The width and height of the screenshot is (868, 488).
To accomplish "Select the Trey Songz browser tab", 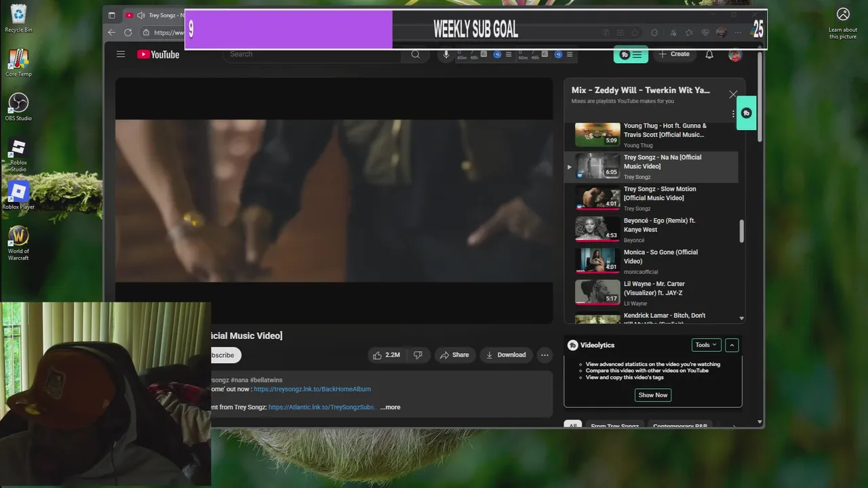I will coord(155,15).
